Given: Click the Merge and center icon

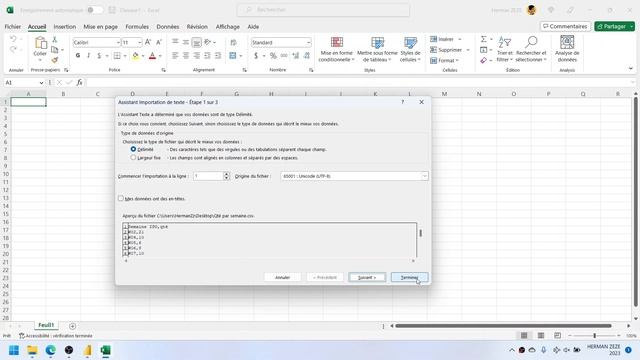Looking at the screenshot, I should tap(233, 56).
